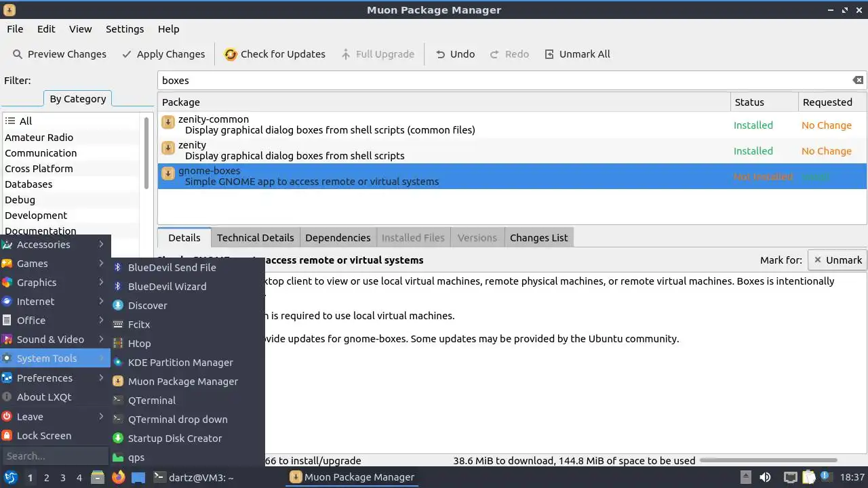Sort by the Status column header
This screenshot has height=488, width=868.
click(x=764, y=102)
